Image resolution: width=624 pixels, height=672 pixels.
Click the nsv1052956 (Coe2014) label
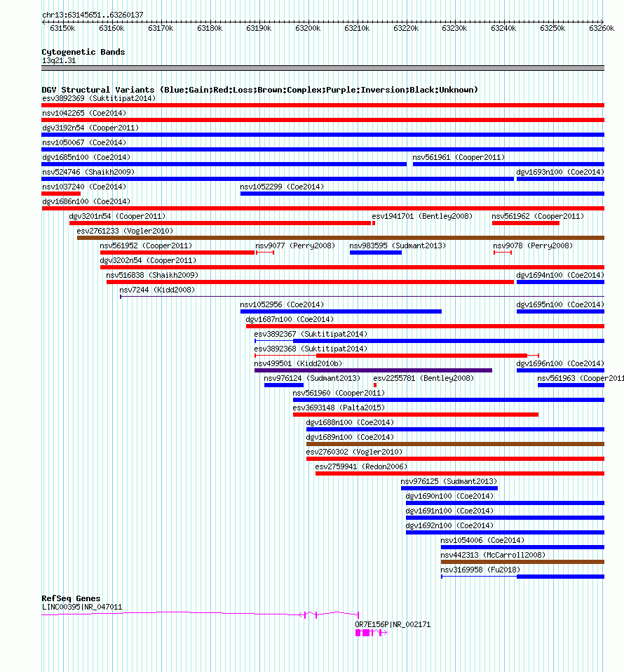[282, 304]
